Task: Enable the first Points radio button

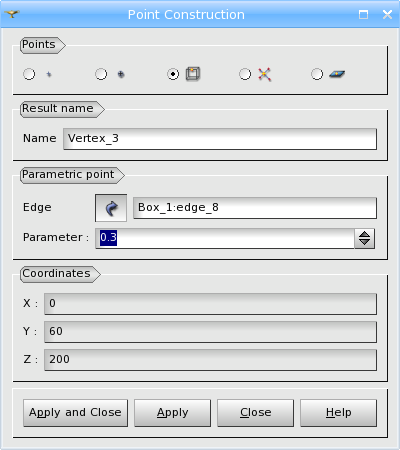Action: click(x=29, y=74)
